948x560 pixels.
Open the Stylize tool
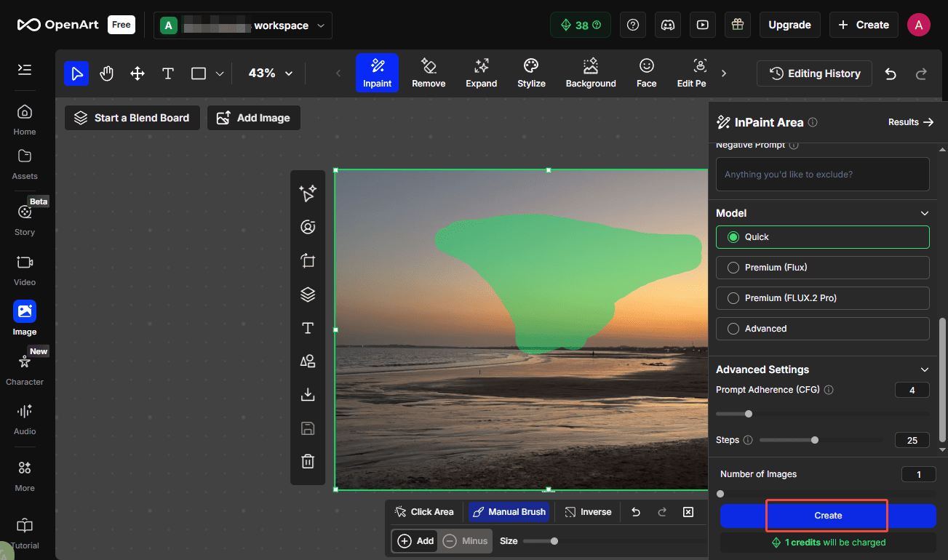coord(530,72)
